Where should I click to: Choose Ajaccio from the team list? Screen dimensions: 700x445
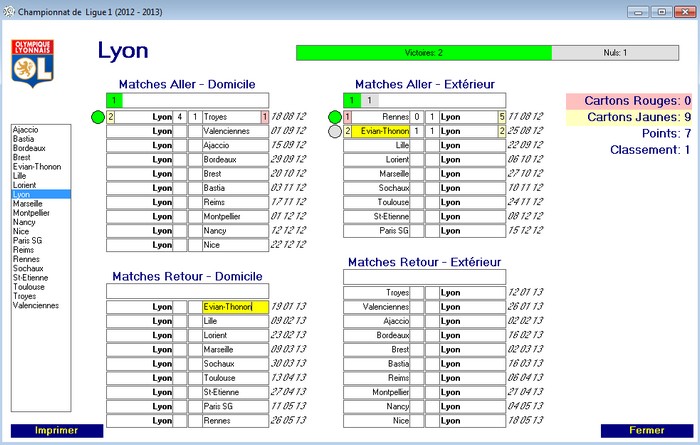tap(26, 130)
